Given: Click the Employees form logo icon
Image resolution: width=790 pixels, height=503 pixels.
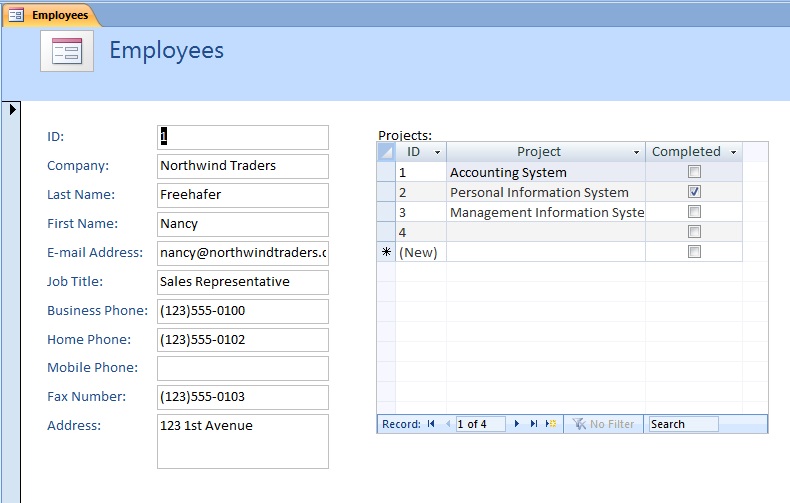Looking at the screenshot, I should [67, 51].
